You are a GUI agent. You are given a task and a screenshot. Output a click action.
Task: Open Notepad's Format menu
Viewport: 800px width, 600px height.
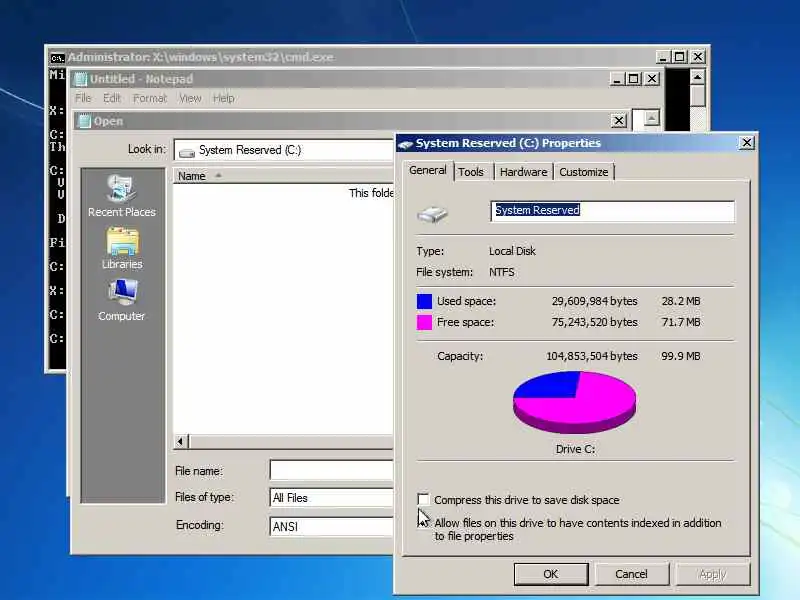coord(149,98)
